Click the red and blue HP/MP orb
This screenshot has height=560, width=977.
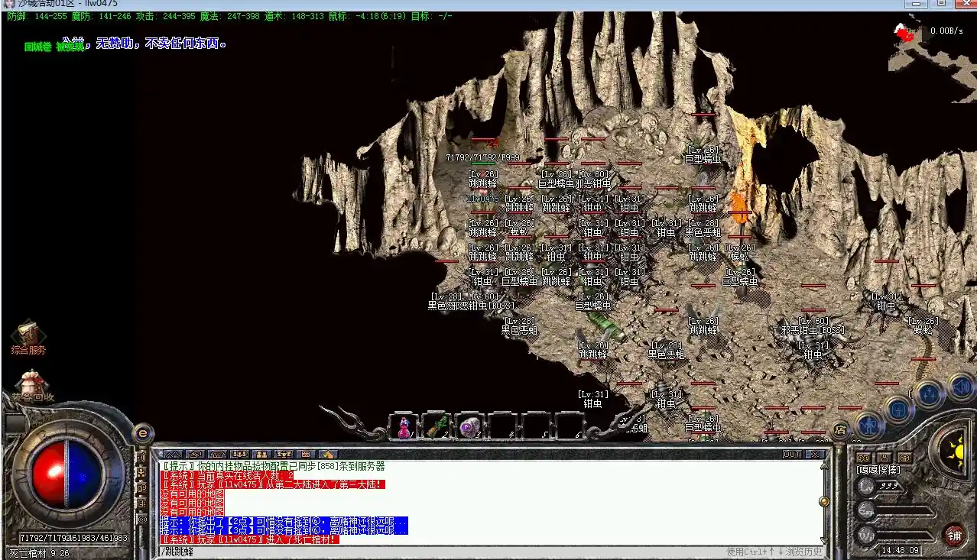pos(67,474)
